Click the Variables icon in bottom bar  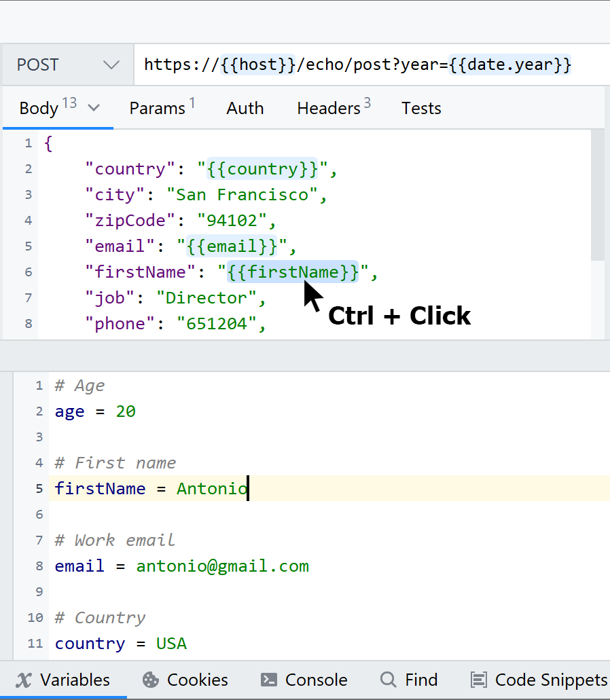(24, 680)
